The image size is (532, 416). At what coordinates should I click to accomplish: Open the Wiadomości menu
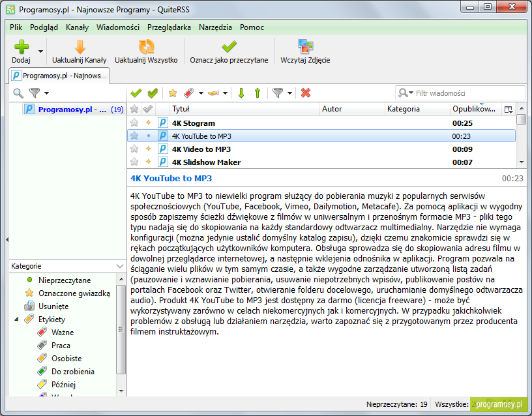(x=118, y=27)
